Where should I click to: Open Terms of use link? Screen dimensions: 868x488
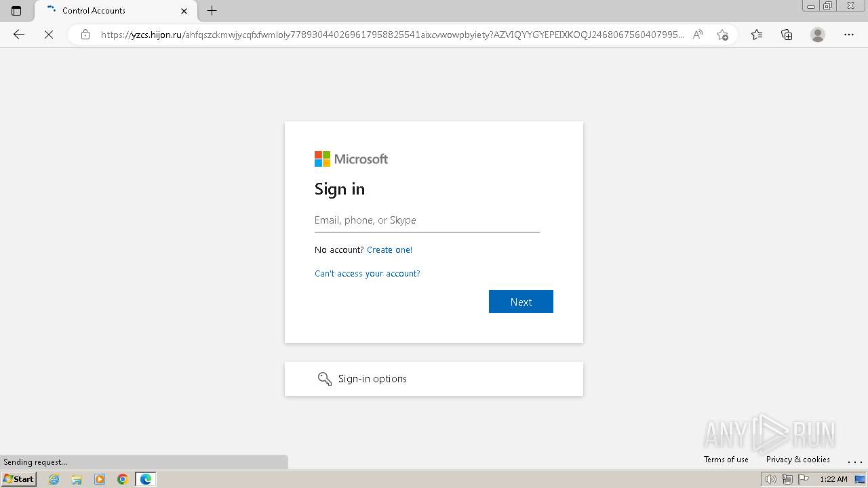point(726,460)
